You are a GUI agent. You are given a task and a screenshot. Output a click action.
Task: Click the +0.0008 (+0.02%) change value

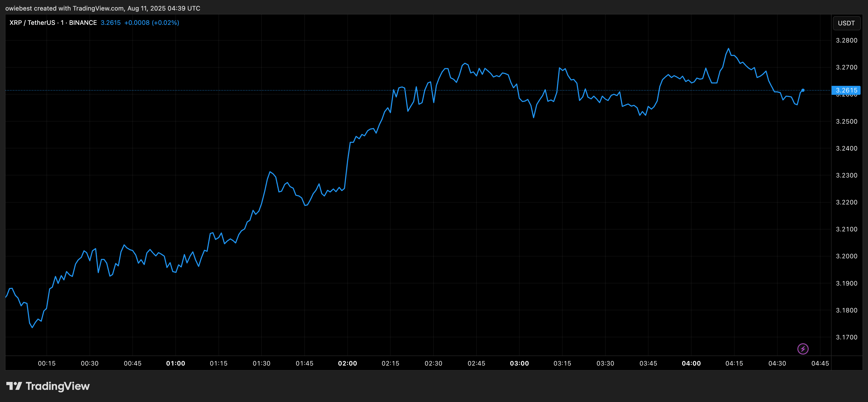(x=152, y=22)
